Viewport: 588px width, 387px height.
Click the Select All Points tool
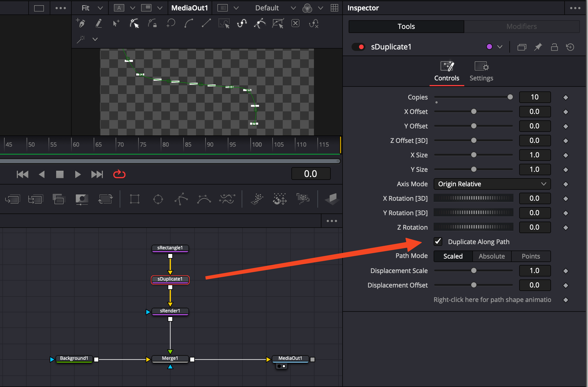(224, 23)
